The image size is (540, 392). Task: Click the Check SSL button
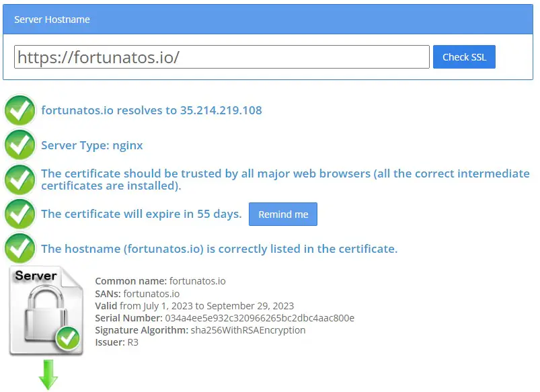click(x=464, y=57)
